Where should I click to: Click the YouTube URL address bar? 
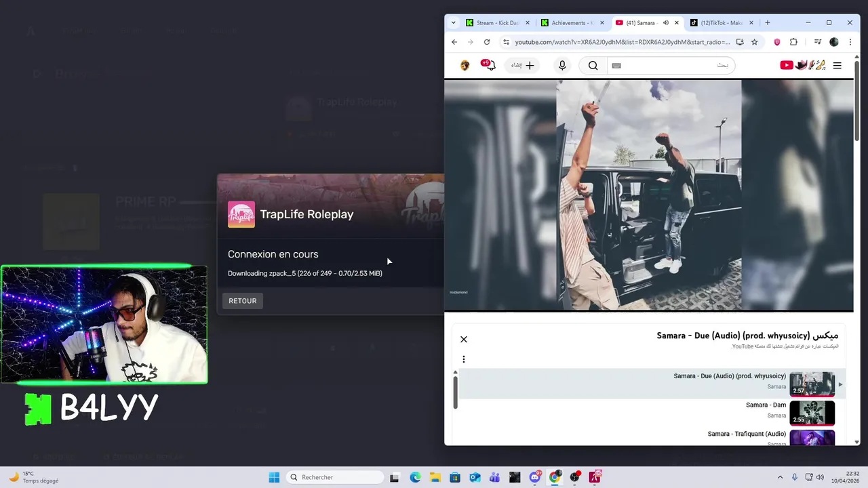[x=622, y=42]
